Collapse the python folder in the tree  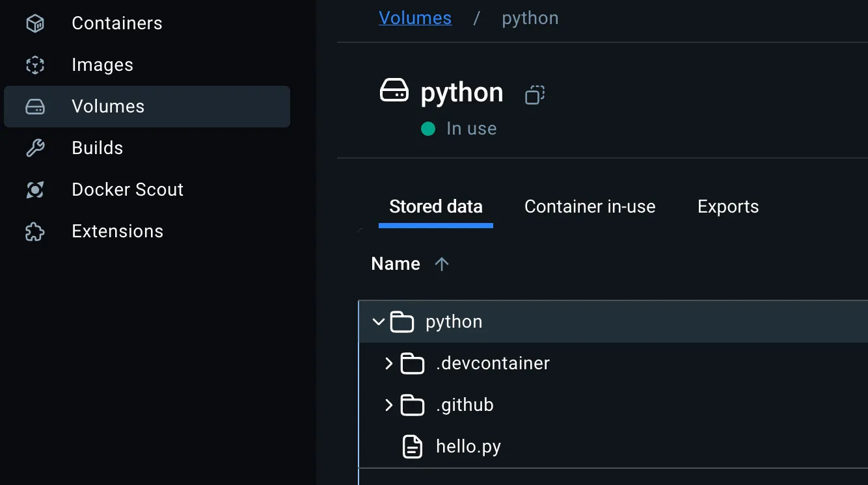pos(378,321)
